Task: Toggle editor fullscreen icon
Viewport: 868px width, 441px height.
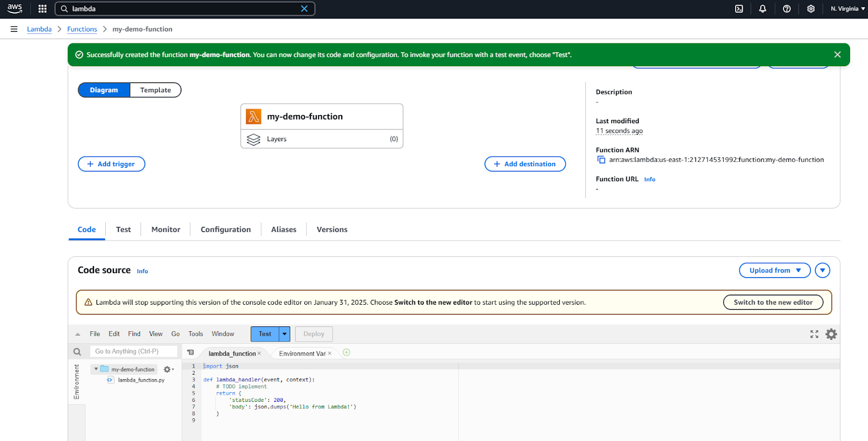Action: click(x=814, y=334)
